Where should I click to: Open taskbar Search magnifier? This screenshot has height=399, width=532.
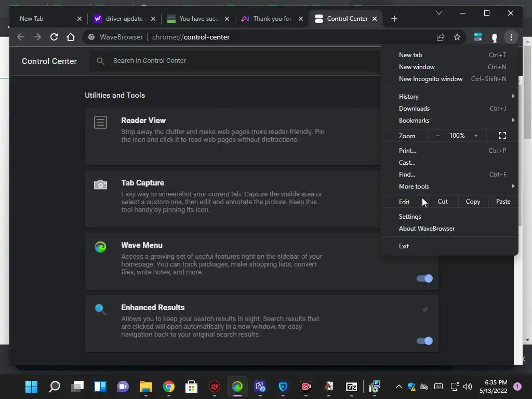point(54,387)
